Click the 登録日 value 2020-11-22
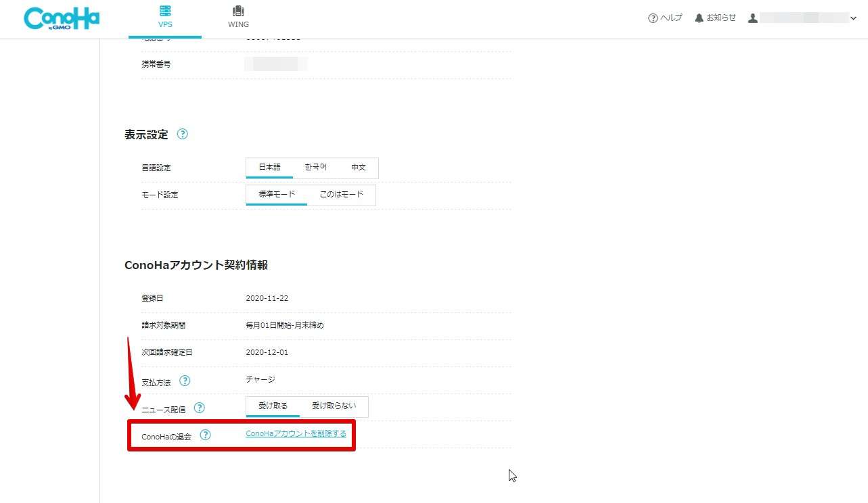This screenshot has height=503, width=868. pyautogui.click(x=267, y=298)
